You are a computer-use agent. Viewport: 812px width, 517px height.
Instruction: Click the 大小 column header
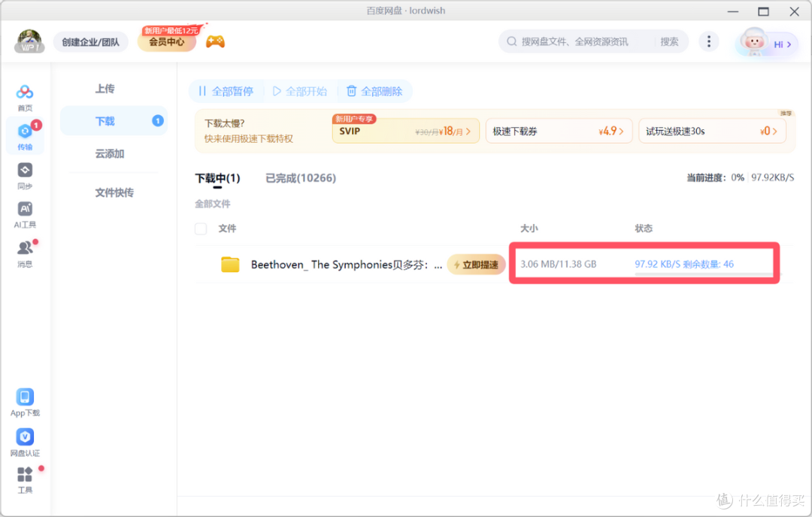pos(529,228)
